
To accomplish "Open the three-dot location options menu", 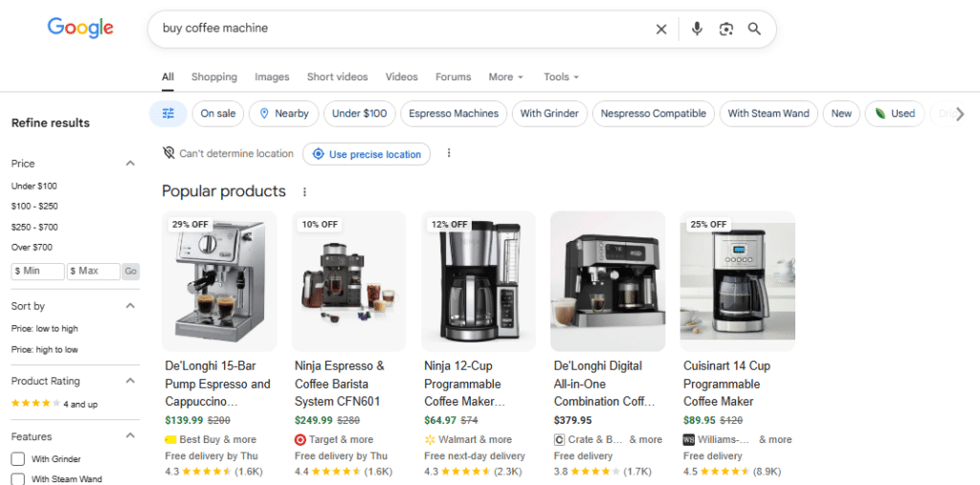I will (x=448, y=153).
